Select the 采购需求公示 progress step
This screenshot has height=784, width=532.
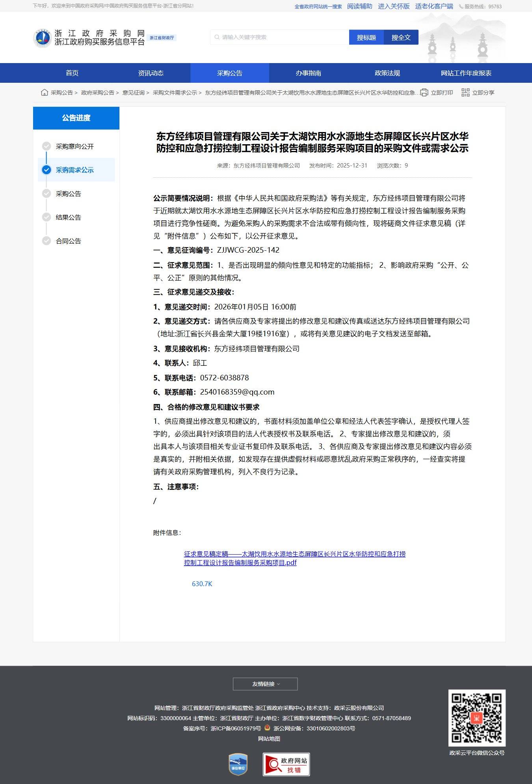coord(74,170)
